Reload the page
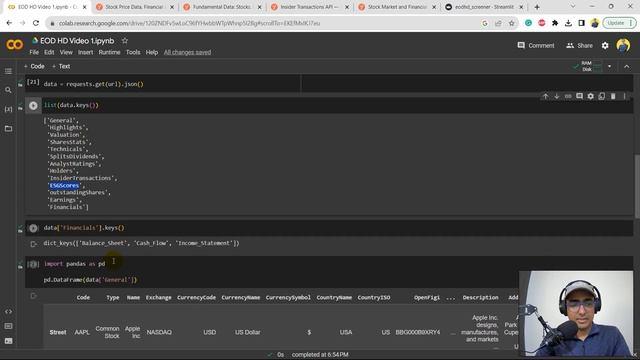 tap(36, 23)
